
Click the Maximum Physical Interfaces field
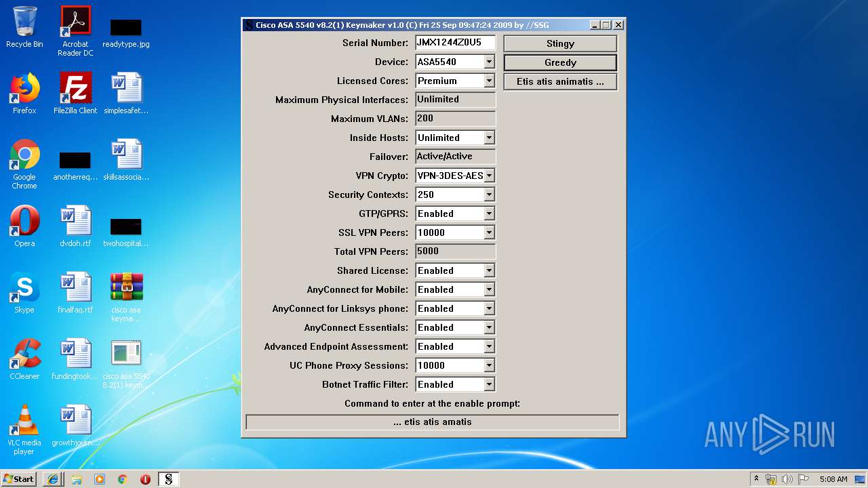click(455, 100)
